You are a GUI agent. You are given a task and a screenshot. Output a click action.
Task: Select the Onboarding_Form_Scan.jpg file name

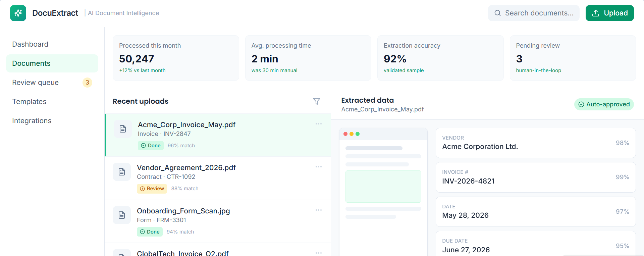[183, 211]
